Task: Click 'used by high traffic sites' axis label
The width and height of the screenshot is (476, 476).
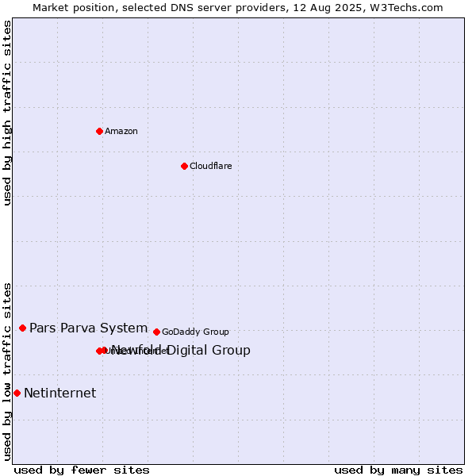Action: (x=7, y=113)
